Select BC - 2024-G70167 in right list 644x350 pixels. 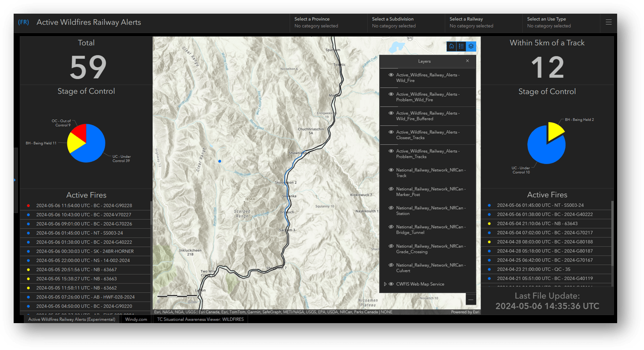pos(546,260)
